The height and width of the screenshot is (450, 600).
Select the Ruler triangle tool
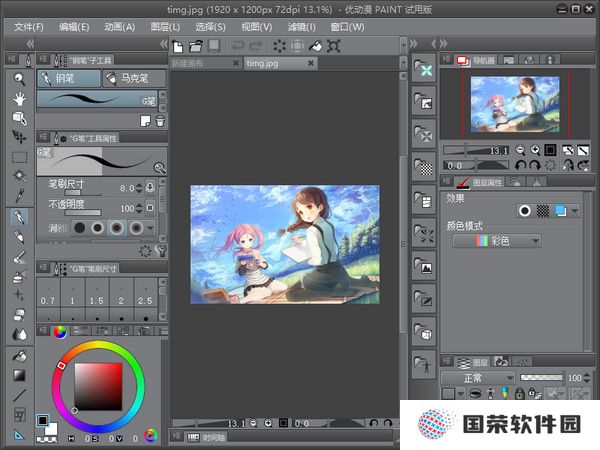[x=19, y=435]
